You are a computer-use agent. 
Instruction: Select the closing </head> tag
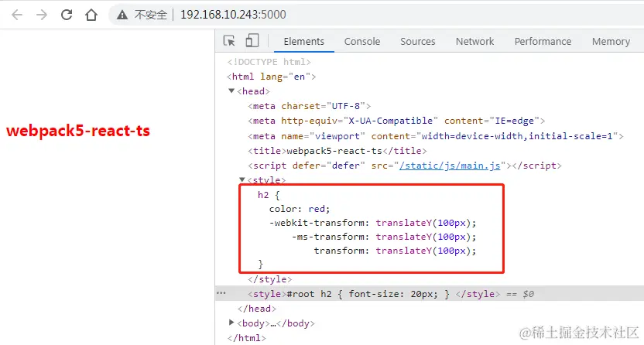pyautogui.click(x=257, y=309)
